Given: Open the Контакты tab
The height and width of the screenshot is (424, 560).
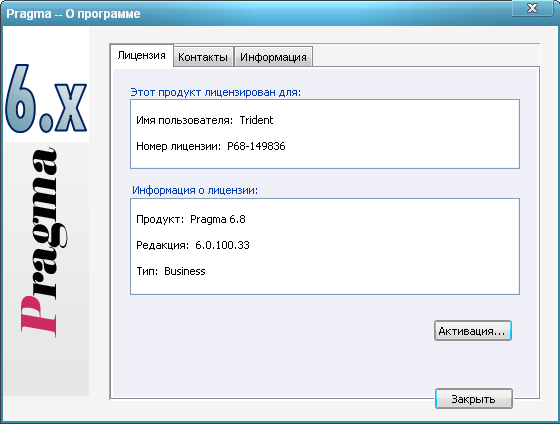Looking at the screenshot, I should [203, 57].
